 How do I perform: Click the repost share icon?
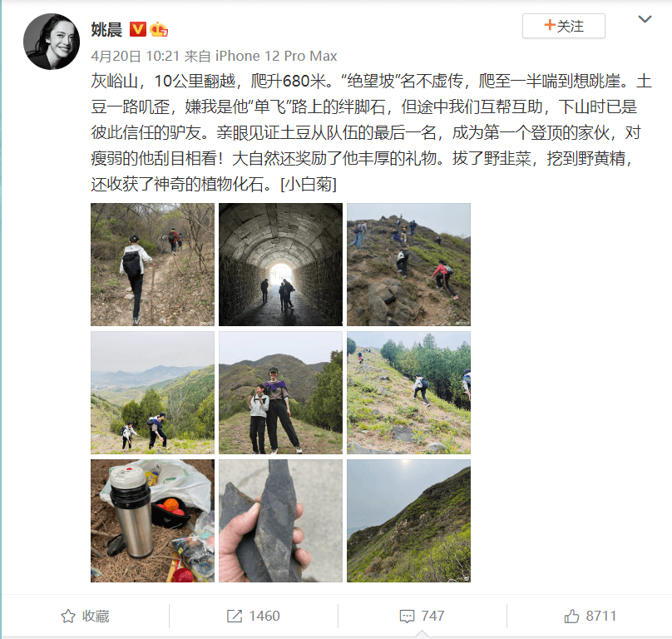coord(234,617)
